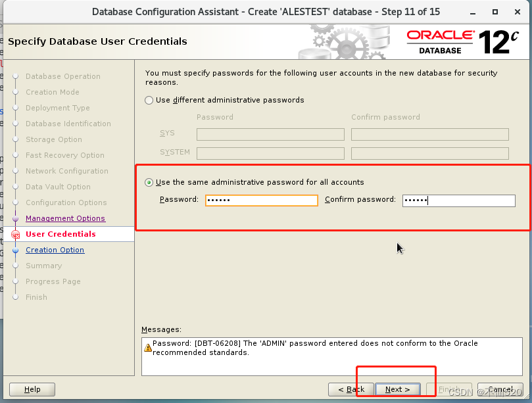Select 'Use the same administrative password' radio
The width and height of the screenshot is (532, 403).
pyautogui.click(x=149, y=183)
